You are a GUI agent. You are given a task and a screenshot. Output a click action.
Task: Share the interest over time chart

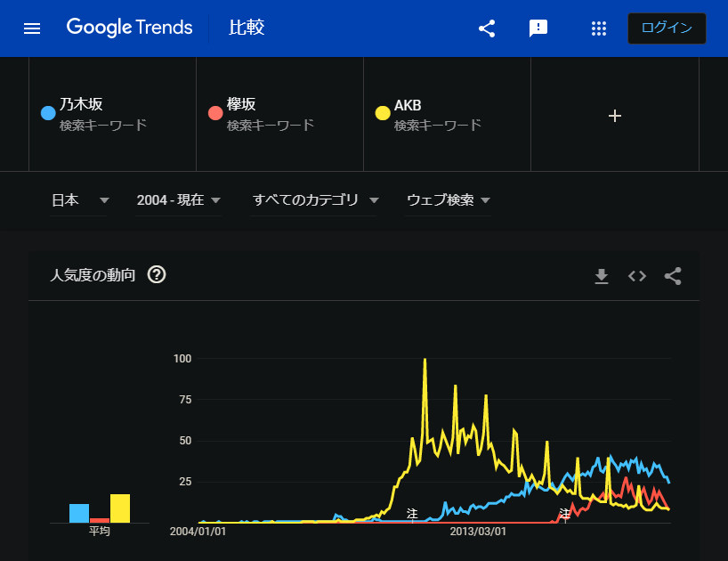tap(673, 276)
